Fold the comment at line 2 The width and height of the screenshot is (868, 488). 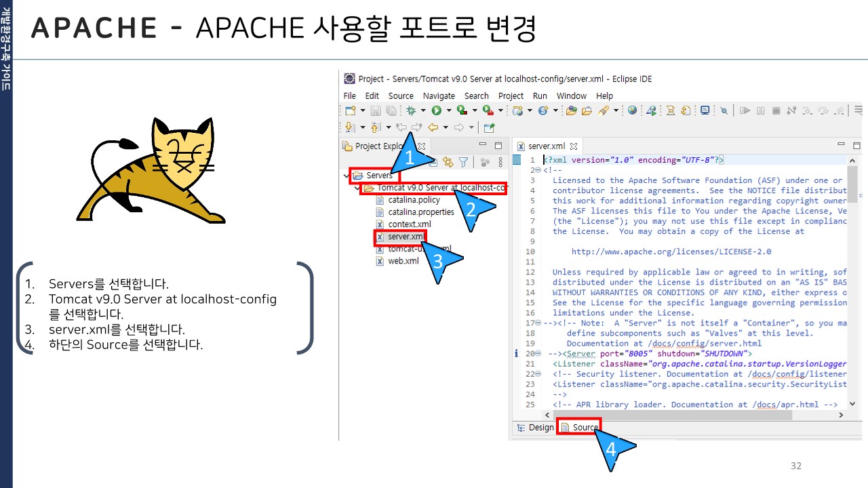[x=538, y=170]
